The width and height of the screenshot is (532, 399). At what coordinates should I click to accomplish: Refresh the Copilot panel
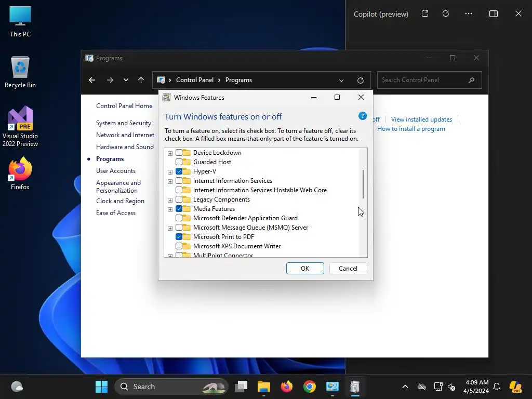(446, 14)
